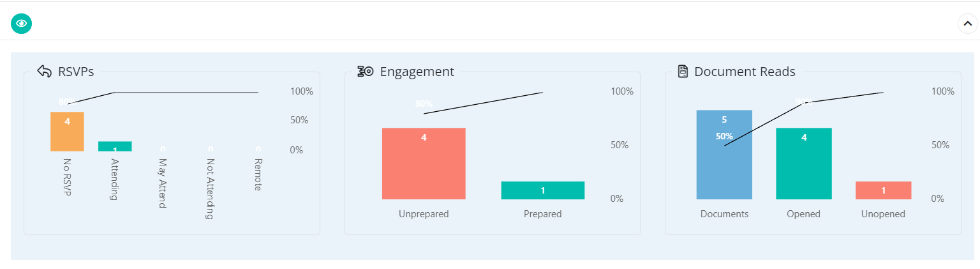The height and width of the screenshot is (269, 980).
Task: Click the Document Reads file icon
Action: pos(683,72)
